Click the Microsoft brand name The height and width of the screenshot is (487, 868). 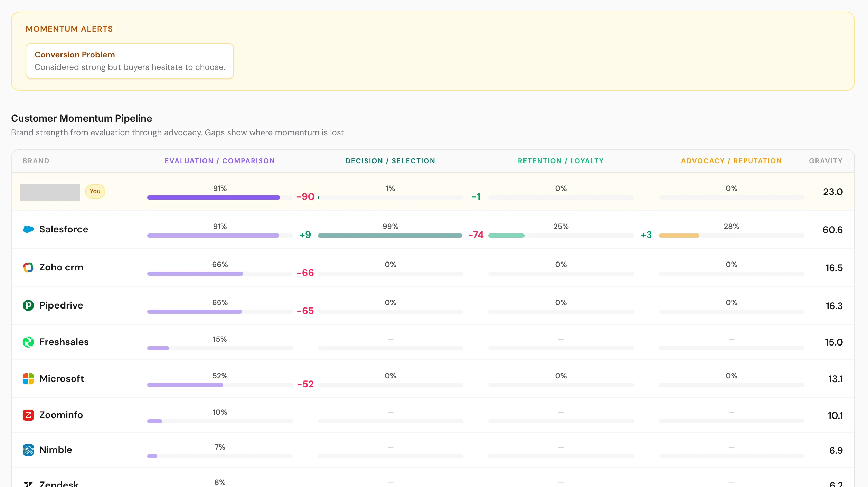pyautogui.click(x=62, y=379)
